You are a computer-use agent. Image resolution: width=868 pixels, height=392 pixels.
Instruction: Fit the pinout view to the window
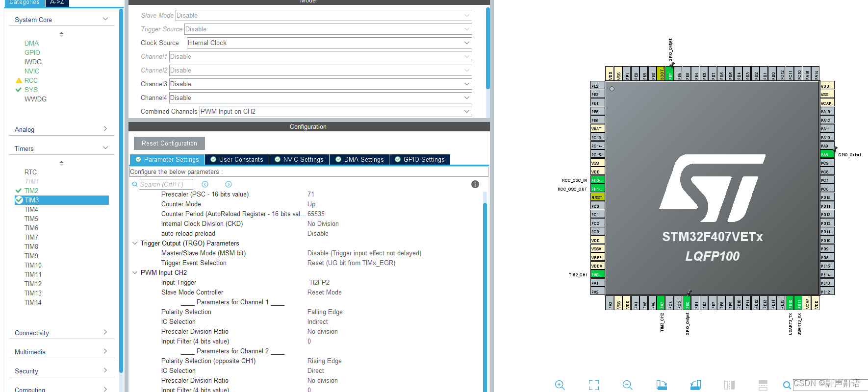coord(594,385)
